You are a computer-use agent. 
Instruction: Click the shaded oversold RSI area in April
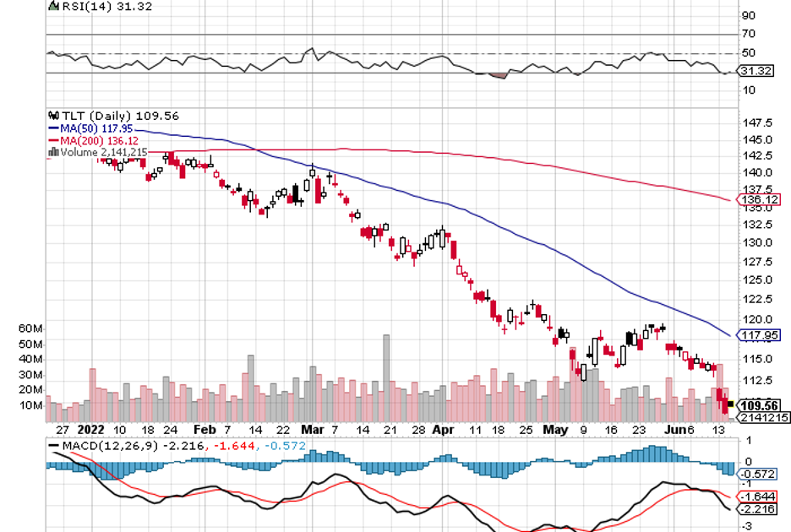[x=498, y=76]
